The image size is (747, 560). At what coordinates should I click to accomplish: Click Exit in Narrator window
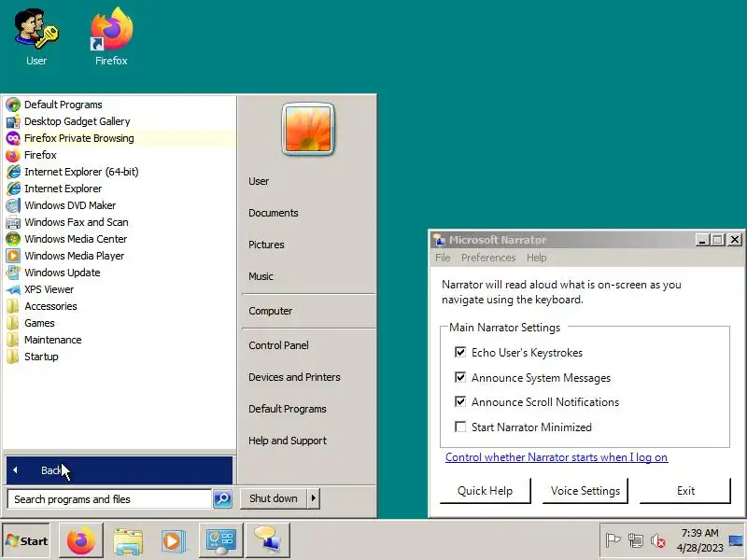point(685,491)
